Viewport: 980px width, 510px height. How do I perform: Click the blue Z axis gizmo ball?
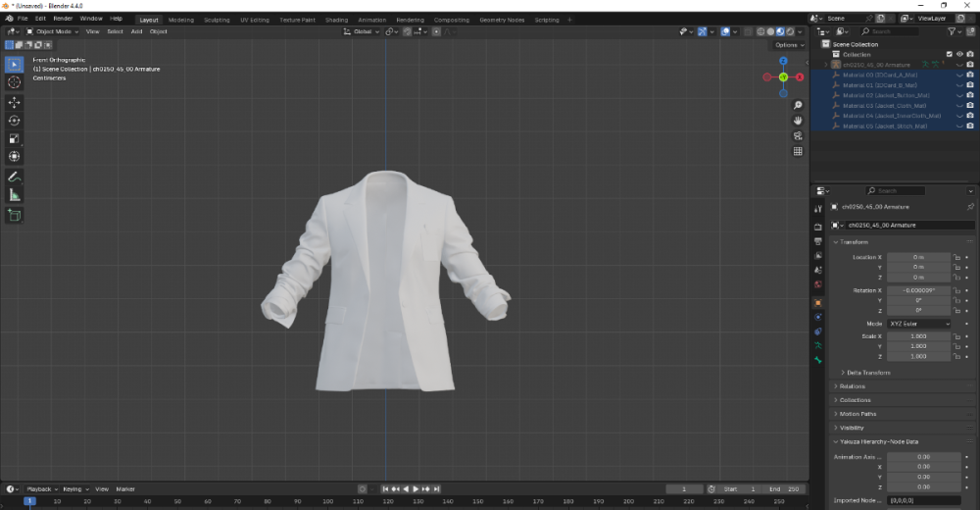click(x=783, y=61)
